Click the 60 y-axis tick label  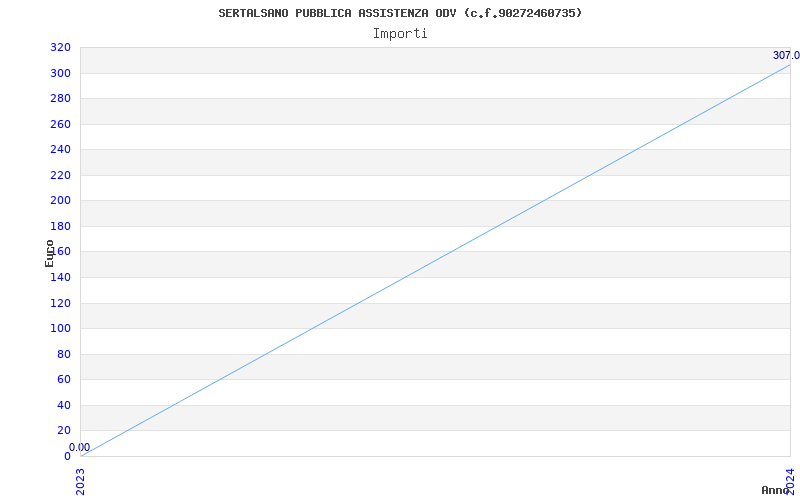click(x=64, y=379)
